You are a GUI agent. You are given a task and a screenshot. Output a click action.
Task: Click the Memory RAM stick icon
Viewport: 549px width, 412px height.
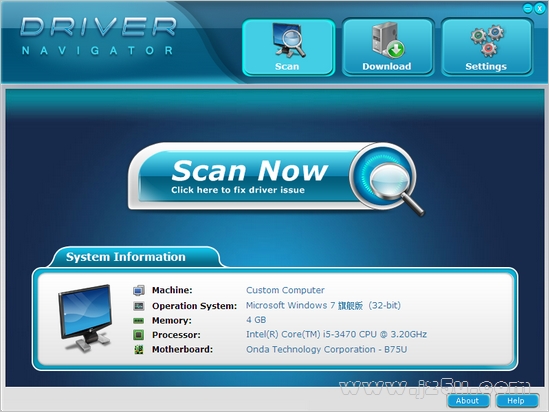[x=139, y=321]
